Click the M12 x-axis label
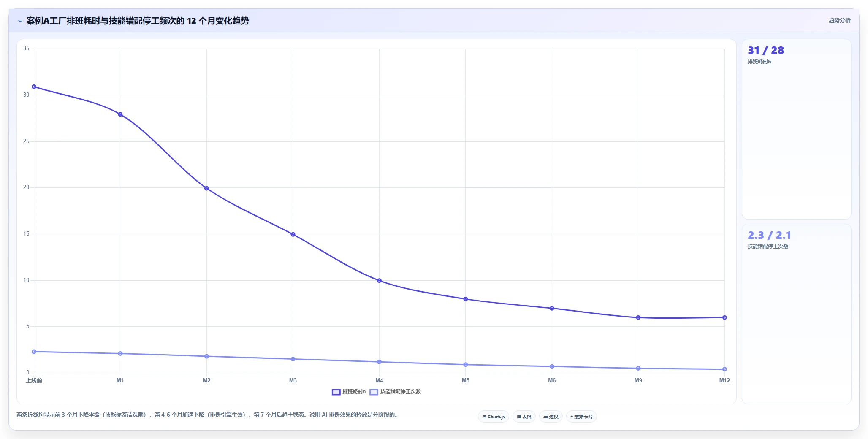868x439 pixels. (724, 381)
